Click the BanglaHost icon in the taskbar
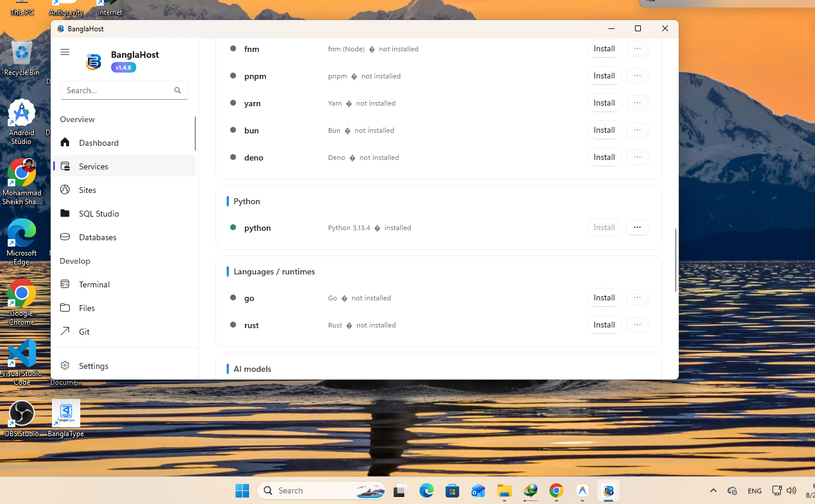Viewport: 815px width, 504px height. pos(608,490)
